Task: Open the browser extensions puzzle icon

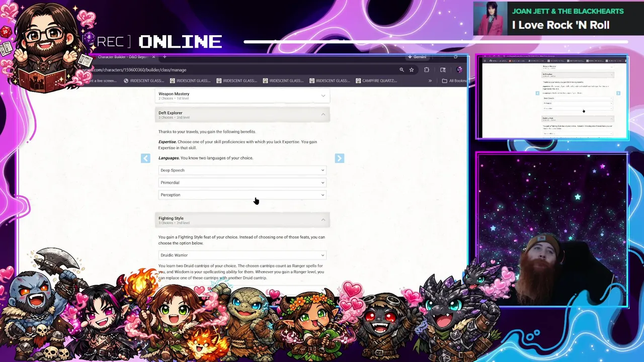Action: click(427, 70)
